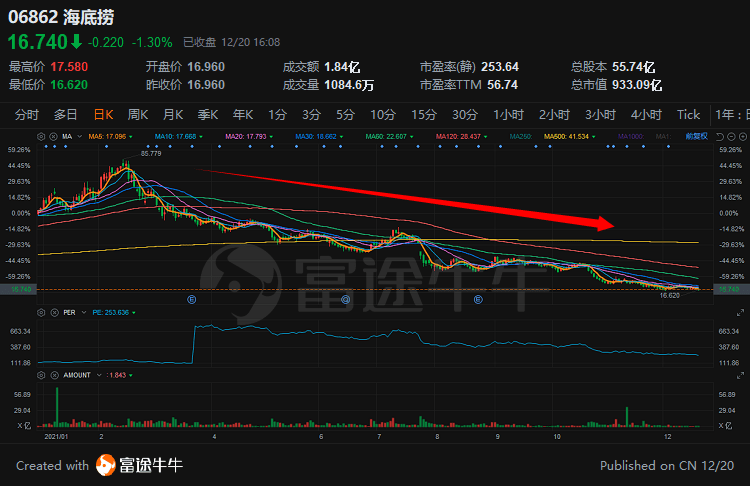
Task: Toggle MA10 line visibility
Action: pyautogui.click(x=178, y=137)
